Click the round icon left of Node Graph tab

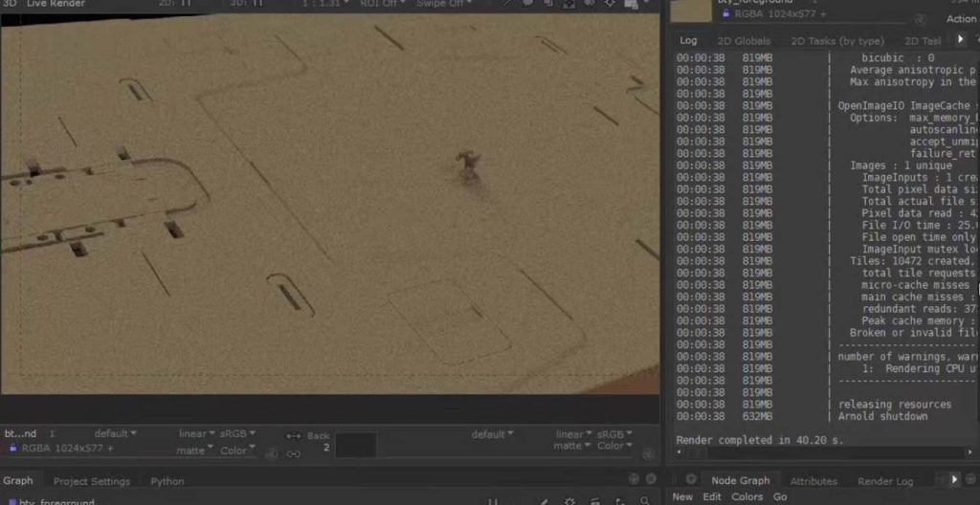coord(691,479)
